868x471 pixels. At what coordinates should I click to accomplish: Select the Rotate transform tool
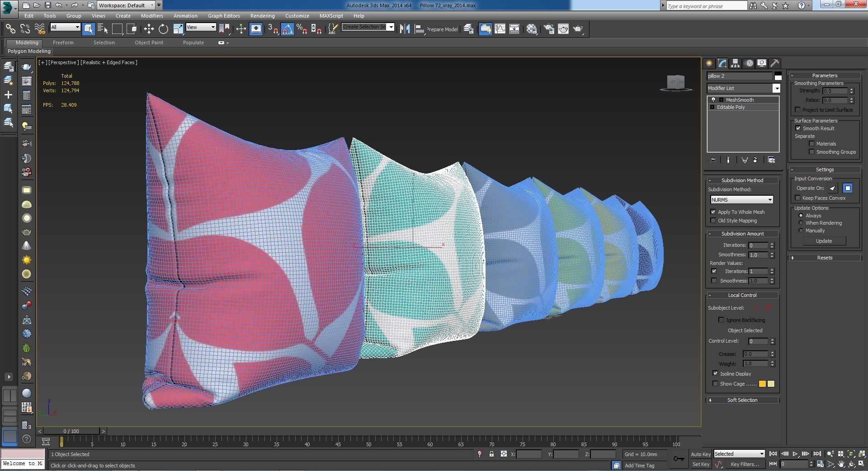pyautogui.click(x=163, y=29)
